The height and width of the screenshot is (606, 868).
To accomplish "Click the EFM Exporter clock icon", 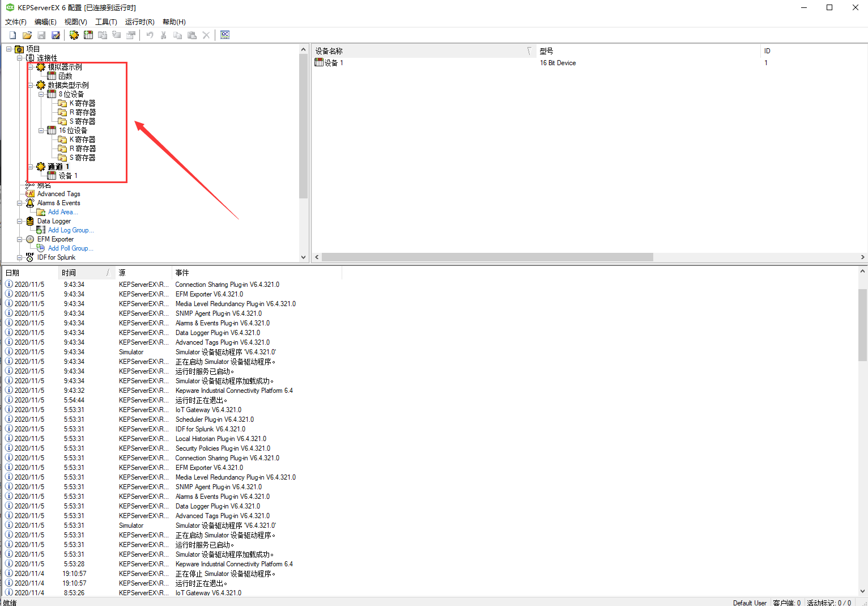I will tap(30, 239).
